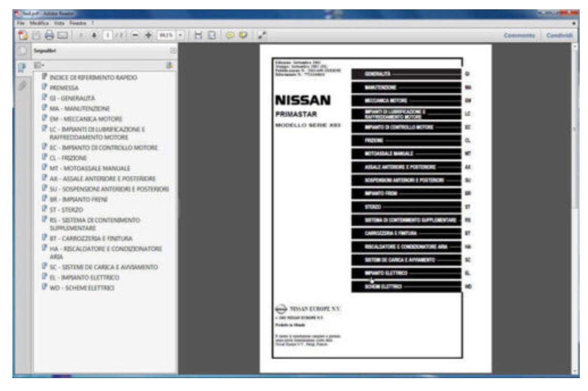
Task: Click the NISSAN title on the page
Action: coord(303,100)
